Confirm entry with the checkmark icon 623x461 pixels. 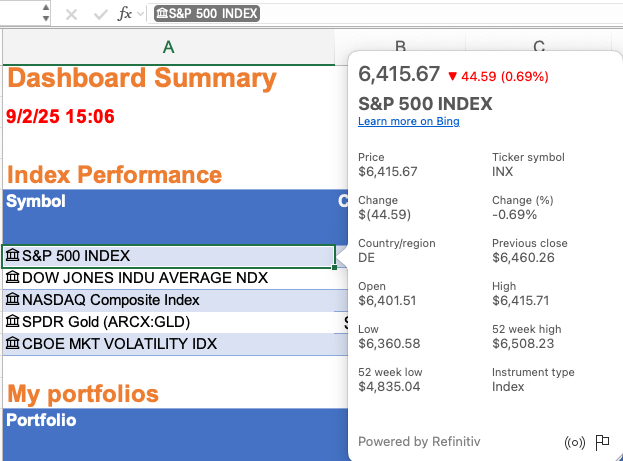[x=98, y=14]
